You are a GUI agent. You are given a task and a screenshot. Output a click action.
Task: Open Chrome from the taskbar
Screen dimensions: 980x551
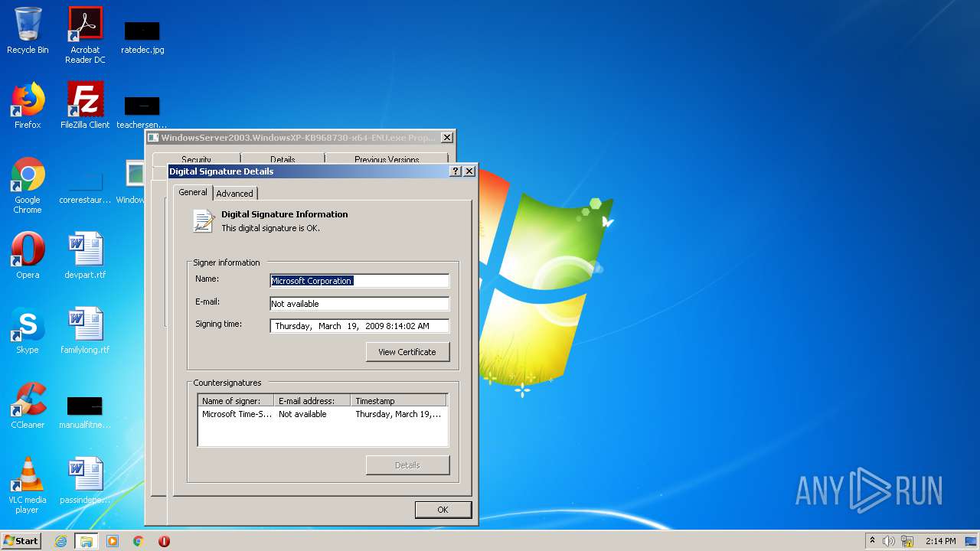point(139,541)
